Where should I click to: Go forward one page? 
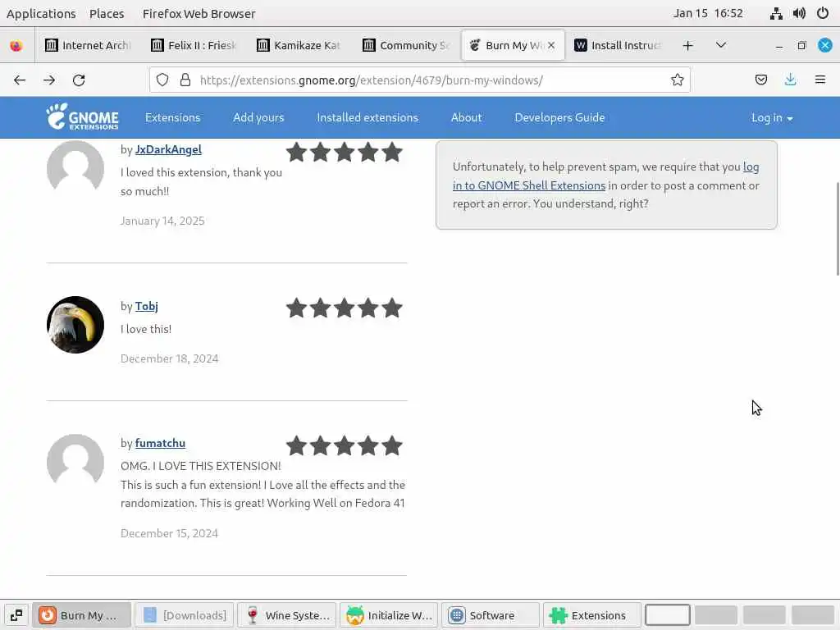pyautogui.click(x=49, y=80)
